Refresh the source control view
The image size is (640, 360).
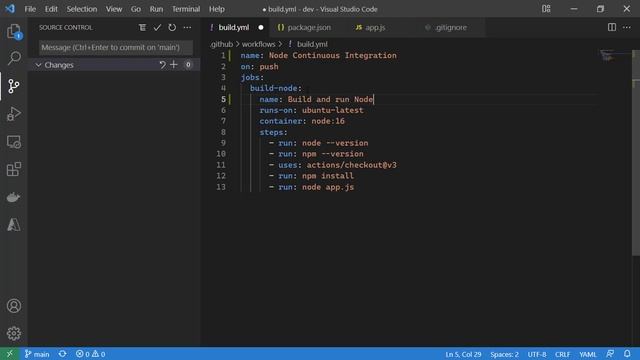tap(172, 27)
